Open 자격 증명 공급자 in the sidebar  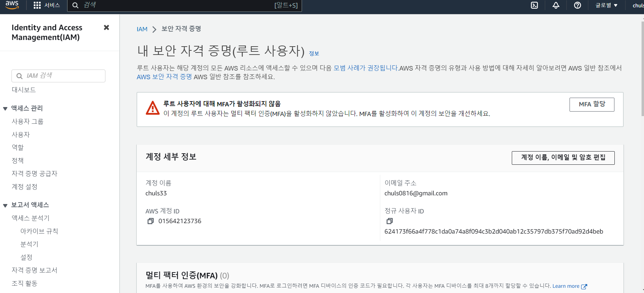(x=34, y=173)
